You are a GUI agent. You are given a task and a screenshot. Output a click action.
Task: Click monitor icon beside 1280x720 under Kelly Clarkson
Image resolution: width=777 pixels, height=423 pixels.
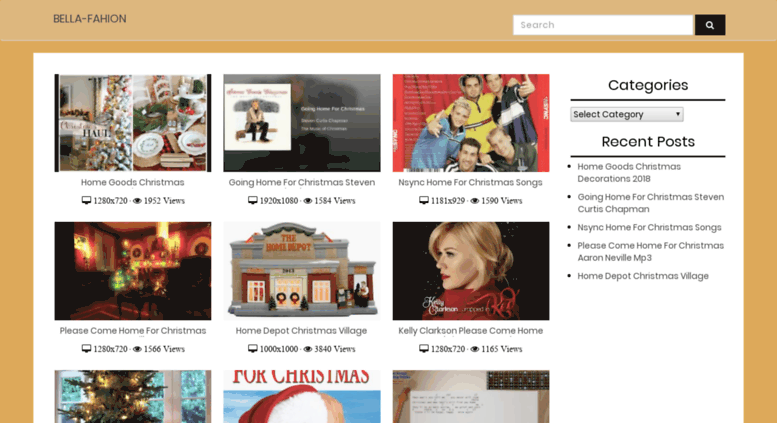pyautogui.click(x=424, y=349)
